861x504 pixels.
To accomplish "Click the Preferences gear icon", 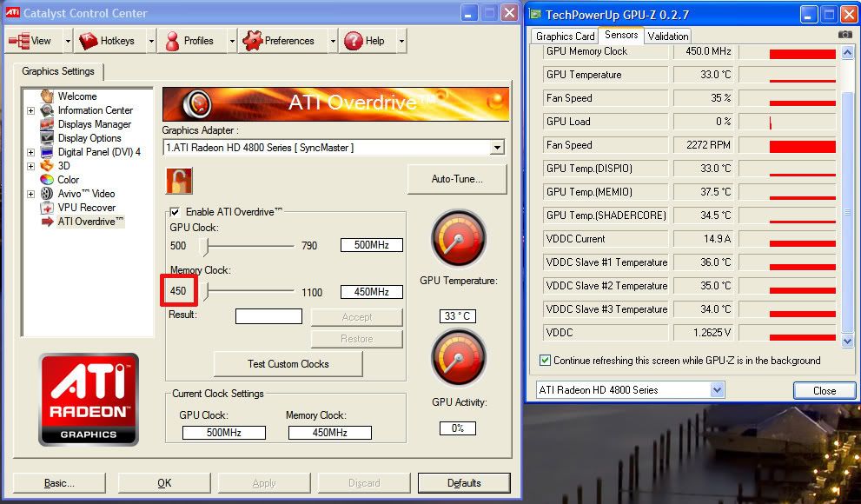I will [x=253, y=41].
